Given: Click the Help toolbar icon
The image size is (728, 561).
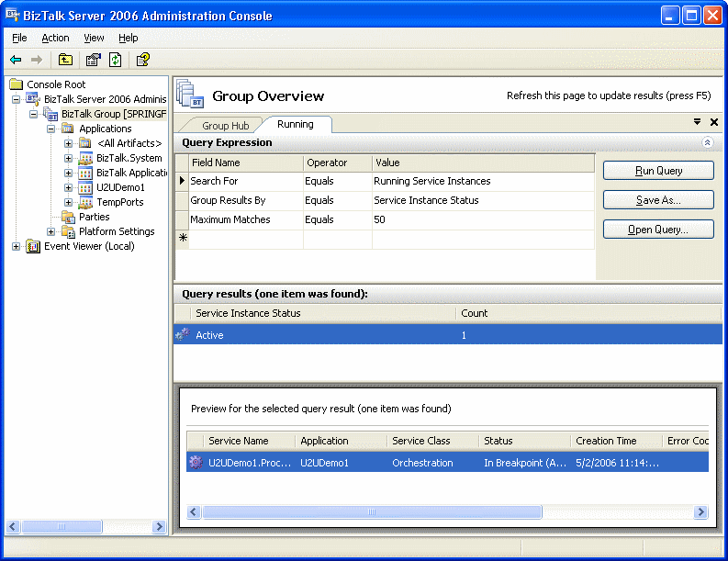Looking at the screenshot, I should (143, 60).
